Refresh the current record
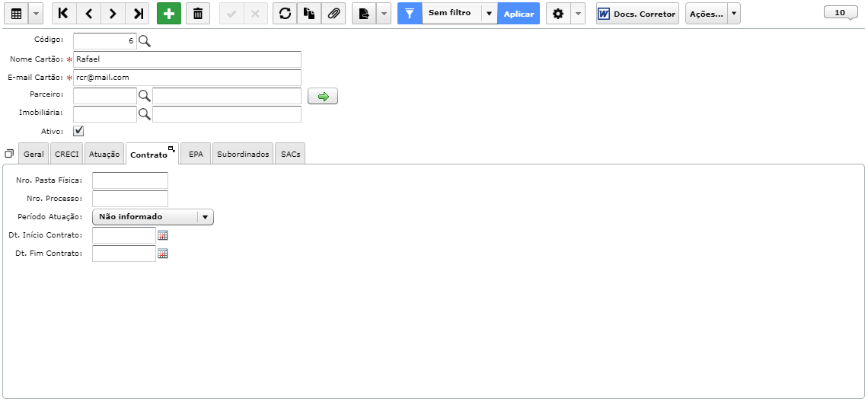Image resolution: width=868 pixels, height=402 pixels. coord(285,14)
